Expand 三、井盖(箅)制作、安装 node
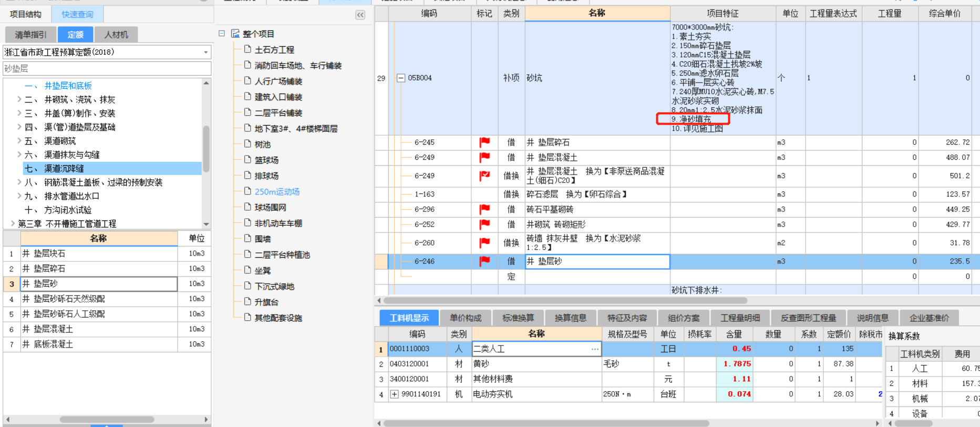The height and width of the screenshot is (427, 980). coord(19,113)
